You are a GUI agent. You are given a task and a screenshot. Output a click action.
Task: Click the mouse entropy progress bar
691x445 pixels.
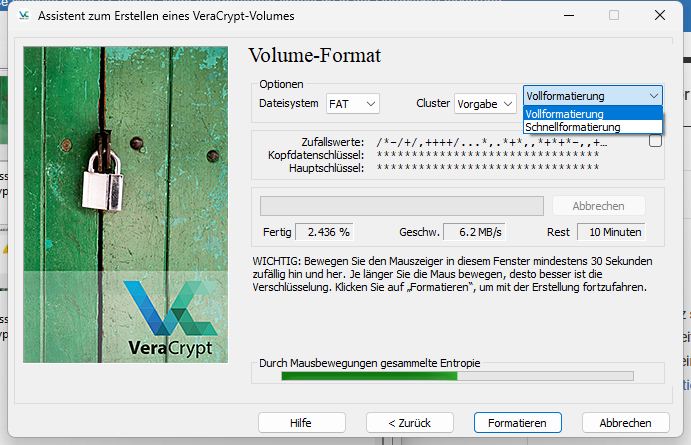(457, 376)
